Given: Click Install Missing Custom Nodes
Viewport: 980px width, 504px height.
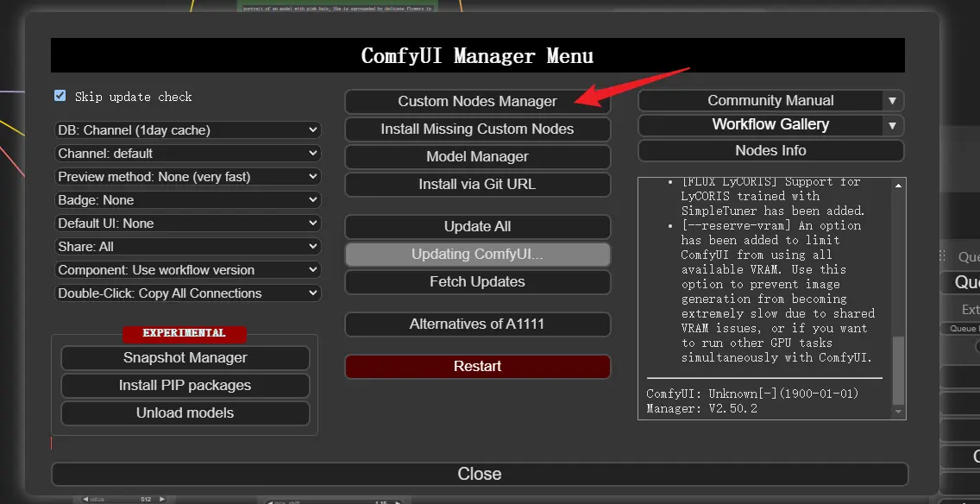Looking at the screenshot, I should pyautogui.click(x=478, y=129).
